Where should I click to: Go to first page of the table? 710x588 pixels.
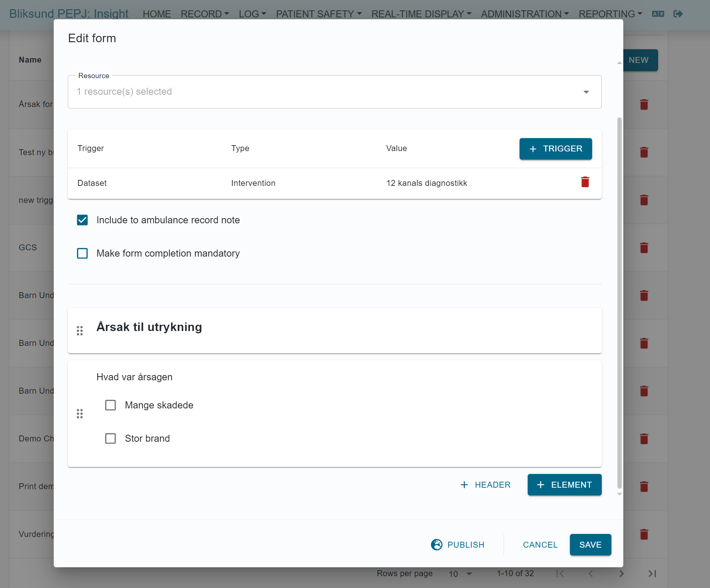click(560, 574)
